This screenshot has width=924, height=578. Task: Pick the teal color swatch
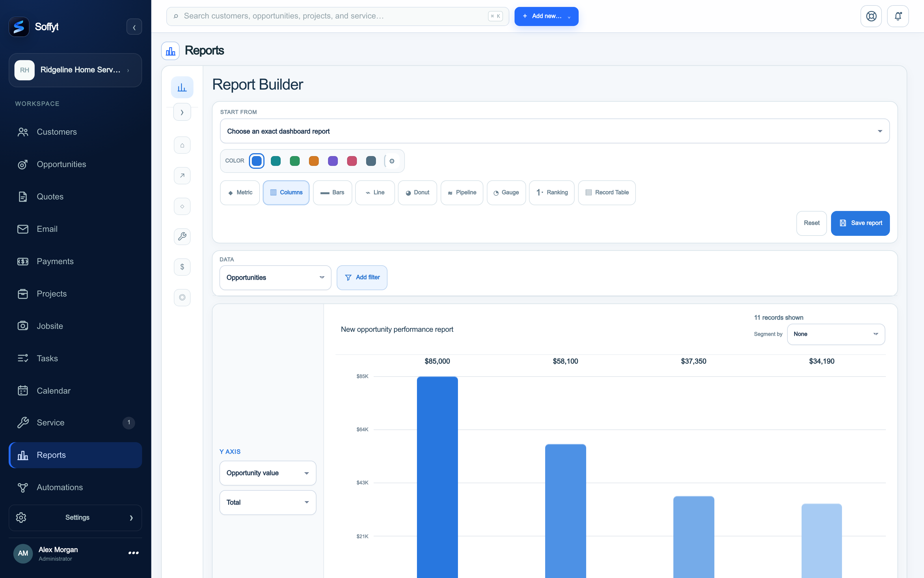[276, 161]
